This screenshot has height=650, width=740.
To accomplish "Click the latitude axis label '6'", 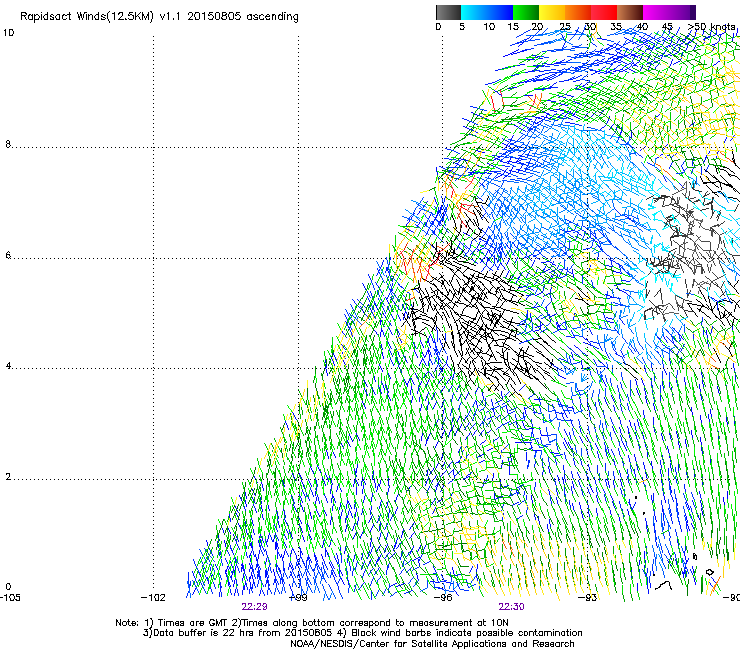I will pyautogui.click(x=8, y=255).
